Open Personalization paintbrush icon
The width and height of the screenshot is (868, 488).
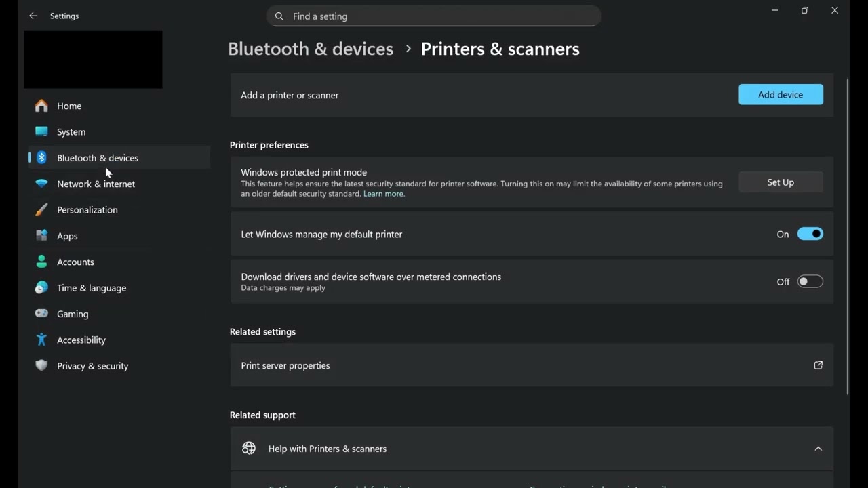[41, 209]
